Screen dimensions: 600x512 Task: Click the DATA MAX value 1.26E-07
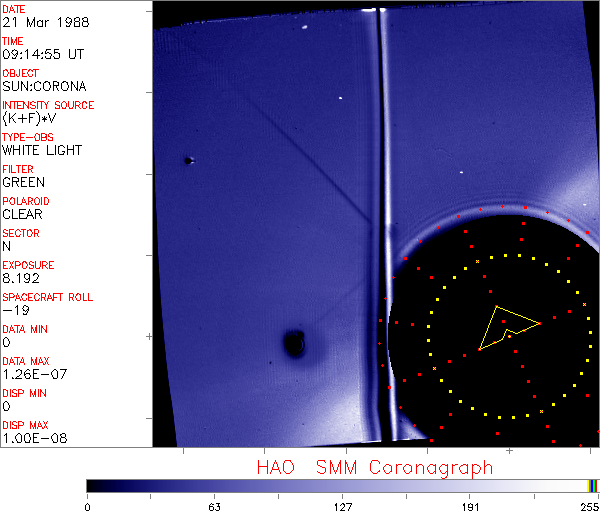[x=30, y=374]
